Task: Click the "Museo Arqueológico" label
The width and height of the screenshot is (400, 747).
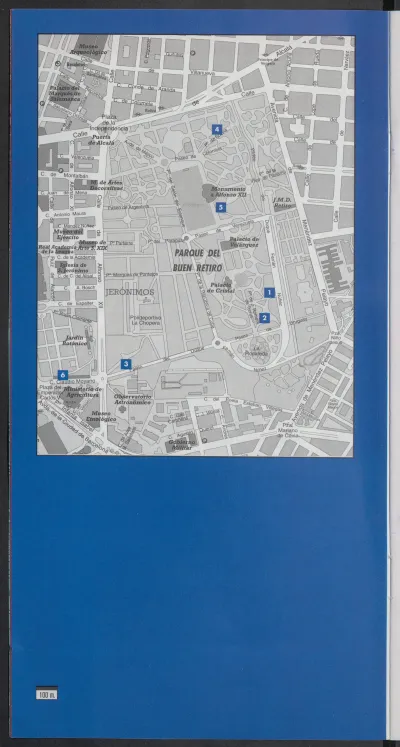Action: (89, 49)
